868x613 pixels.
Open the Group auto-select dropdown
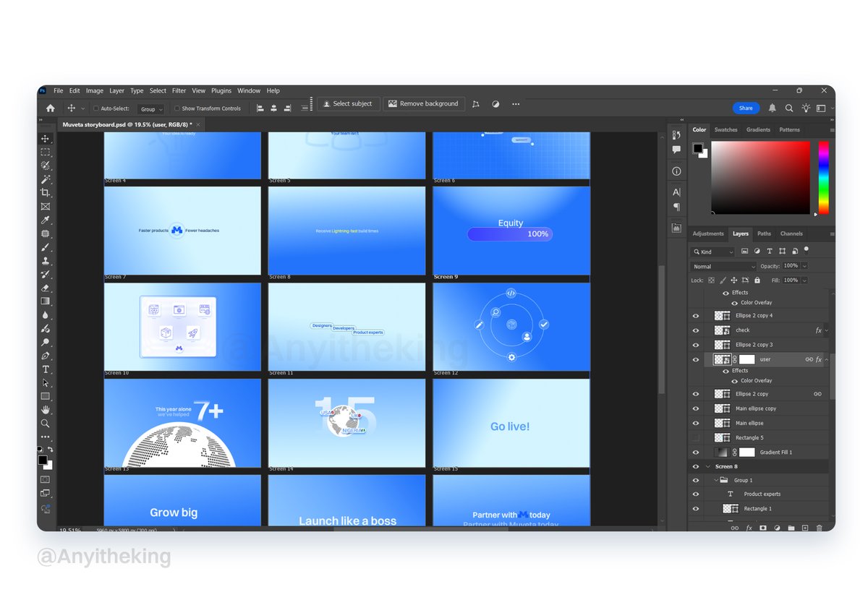point(151,109)
